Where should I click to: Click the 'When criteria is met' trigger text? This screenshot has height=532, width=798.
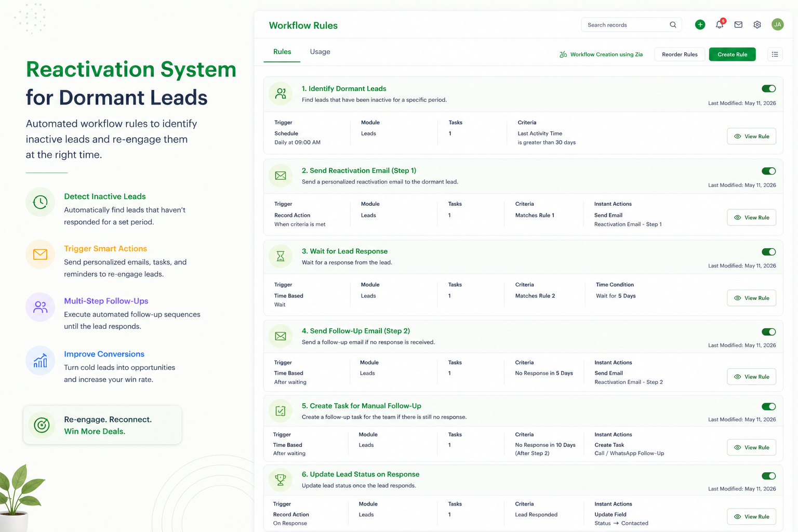(x=300, y=224)
